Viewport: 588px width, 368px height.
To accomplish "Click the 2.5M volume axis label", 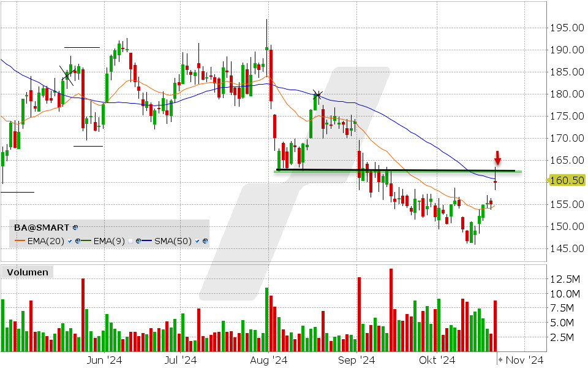I will pos(562,337).
